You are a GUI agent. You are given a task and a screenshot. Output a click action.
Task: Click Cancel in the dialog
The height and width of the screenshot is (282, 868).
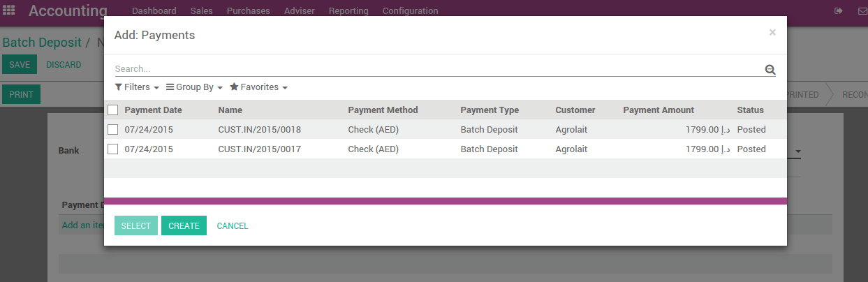click(x=233, y=225)
